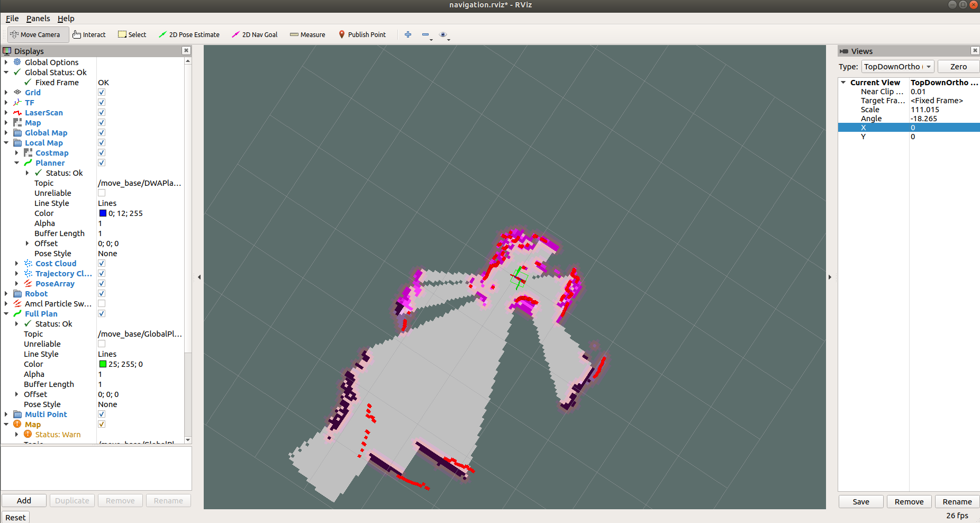Viewport: 980px width, 523px height.
Task: Expand the Planner Offset property
Action: [x=28, y=243]
